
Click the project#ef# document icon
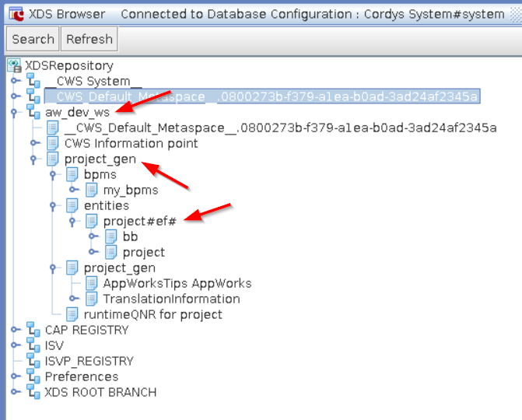(x=92, y=222)
